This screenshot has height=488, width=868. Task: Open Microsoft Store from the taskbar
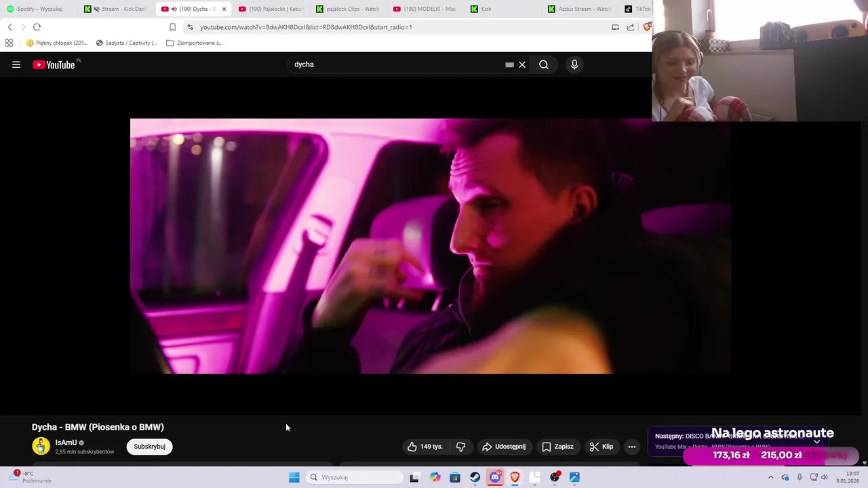[x=455, y=477]
